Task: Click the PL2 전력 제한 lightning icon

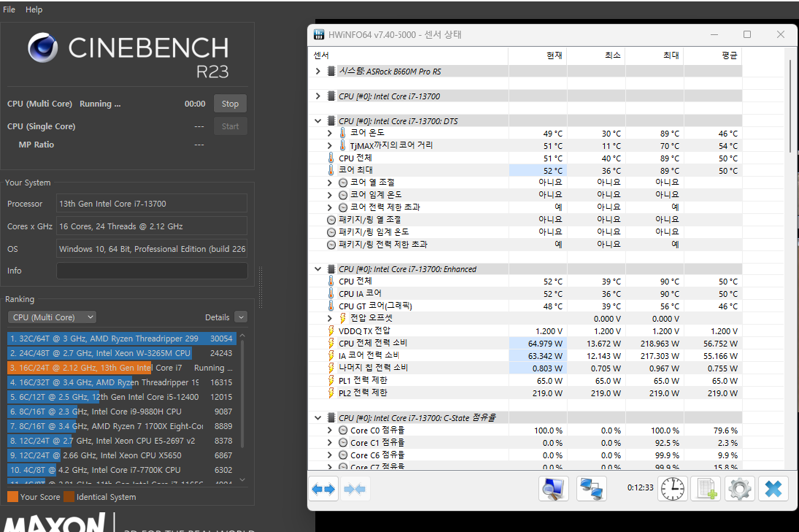Action: click(x=331, y=393)
